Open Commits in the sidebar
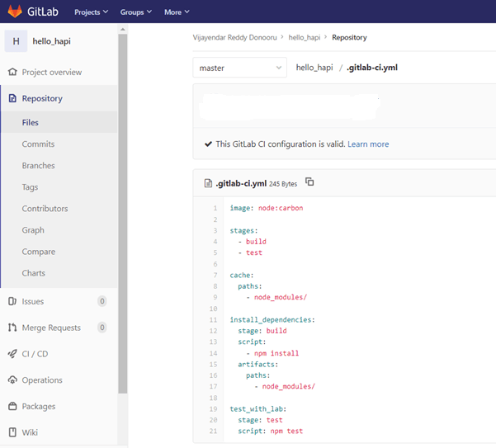This screenshot has width=496, height=448. [38, 144]
